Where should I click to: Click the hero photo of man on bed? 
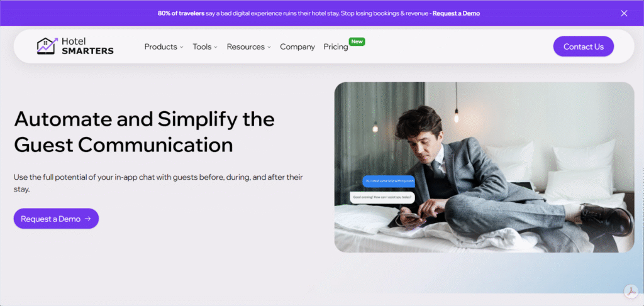click(484, 167)
